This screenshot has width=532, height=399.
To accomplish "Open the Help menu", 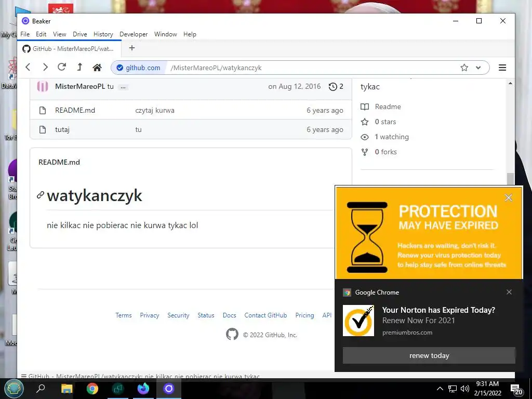I will pyautogui.click(x=190, y=34).
